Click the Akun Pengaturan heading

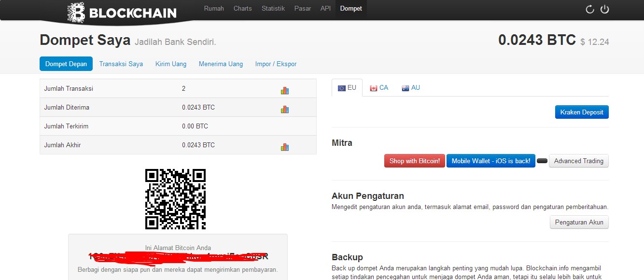[x=368, y=196]
